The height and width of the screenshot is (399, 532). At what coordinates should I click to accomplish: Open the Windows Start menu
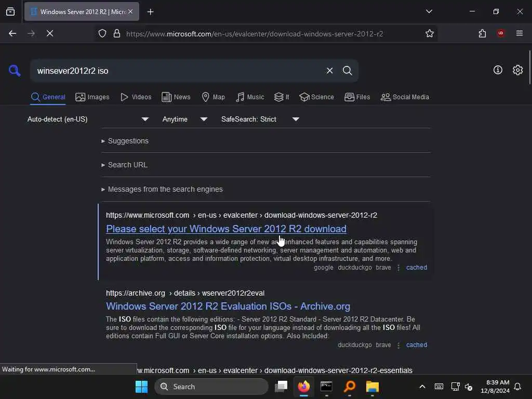(x=141, y=387)
